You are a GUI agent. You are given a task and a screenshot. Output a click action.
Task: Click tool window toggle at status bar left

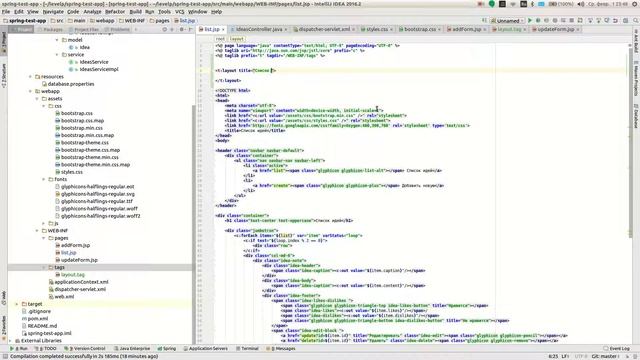tap(4, 356)
